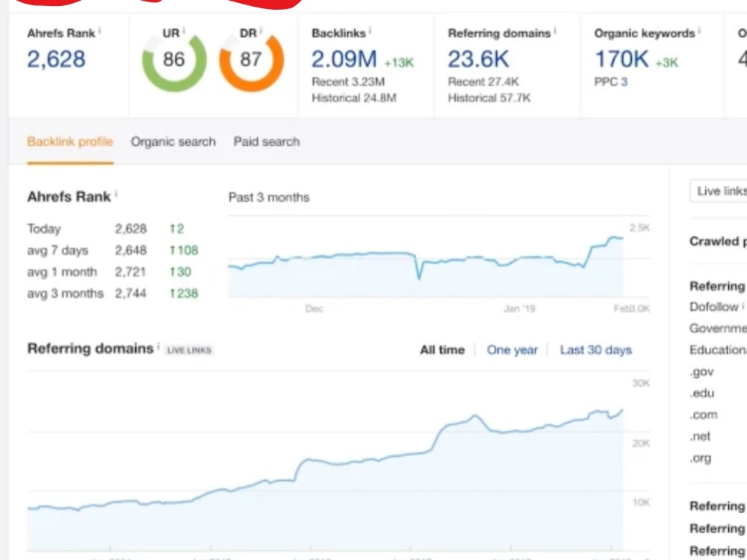Click the .edu row in sidebar
The width and height of the screenshot is (747, 560).
(701, 393)
